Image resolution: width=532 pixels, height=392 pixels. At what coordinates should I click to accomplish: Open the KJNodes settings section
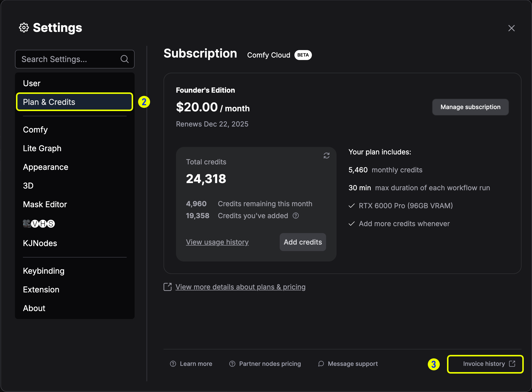[40, 243]
